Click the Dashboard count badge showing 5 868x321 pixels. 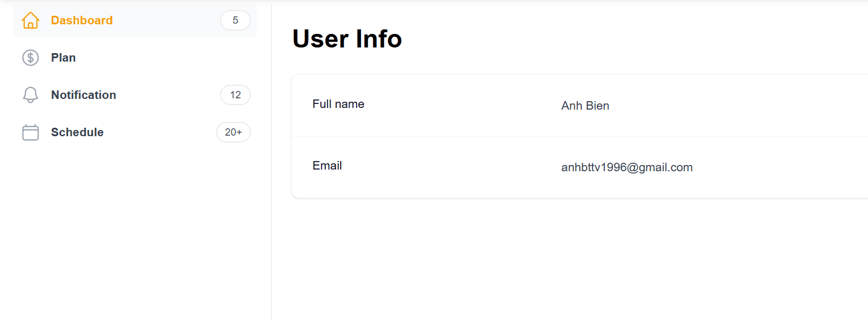tap(235, 20)
